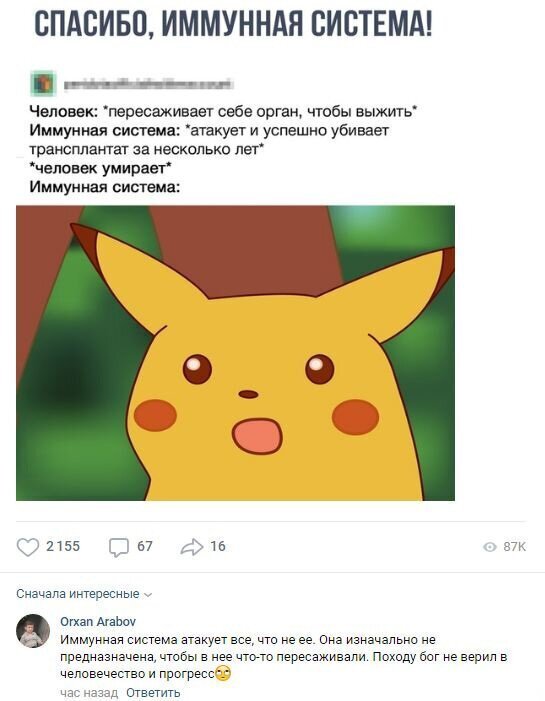Click the 'Спасибо, иммунная система!' headline
This screenshot has width=545, height=701.
point(233,22)
